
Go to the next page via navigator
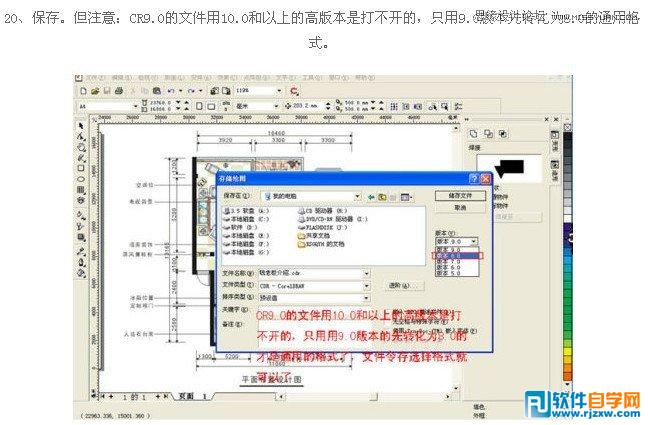[x=158, y=396]
